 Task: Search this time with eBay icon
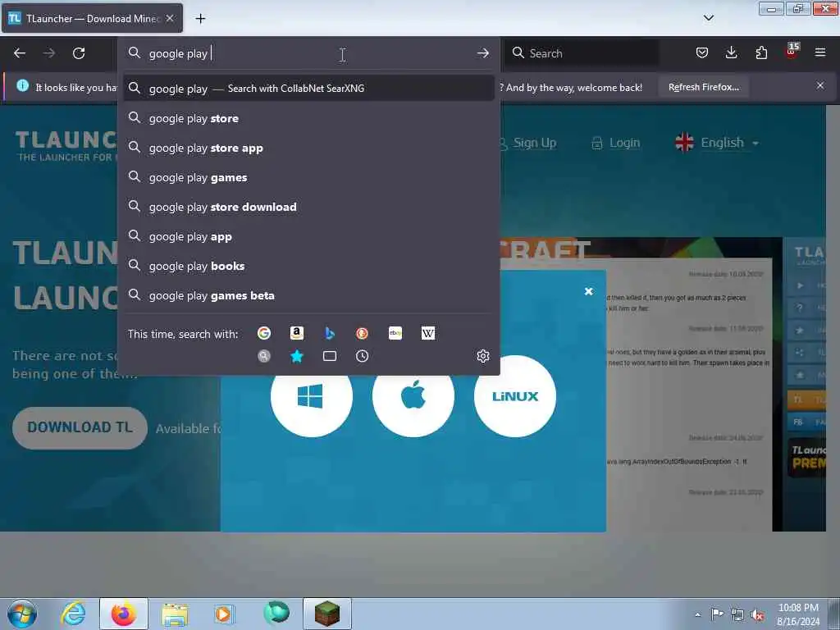point(395,333)
